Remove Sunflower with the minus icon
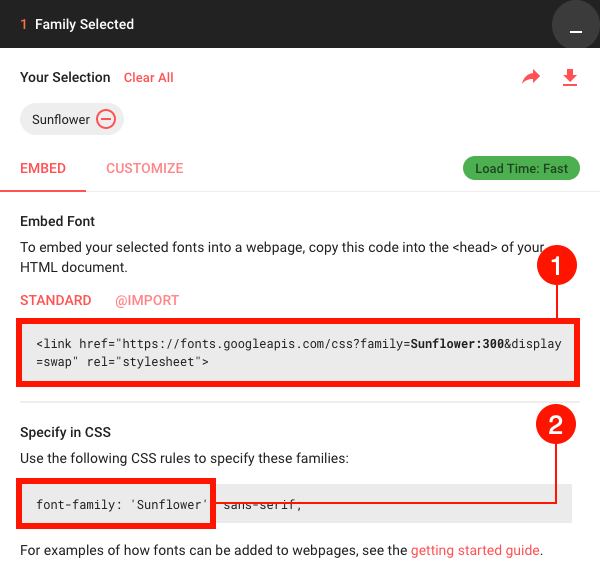Screen dimensions: 600x580 106,119
